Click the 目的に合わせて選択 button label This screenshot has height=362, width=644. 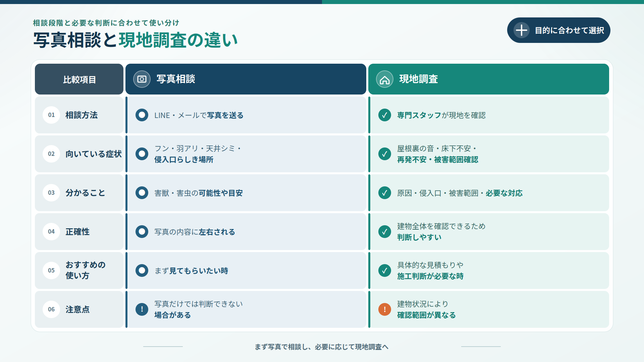tap(569, 31)
